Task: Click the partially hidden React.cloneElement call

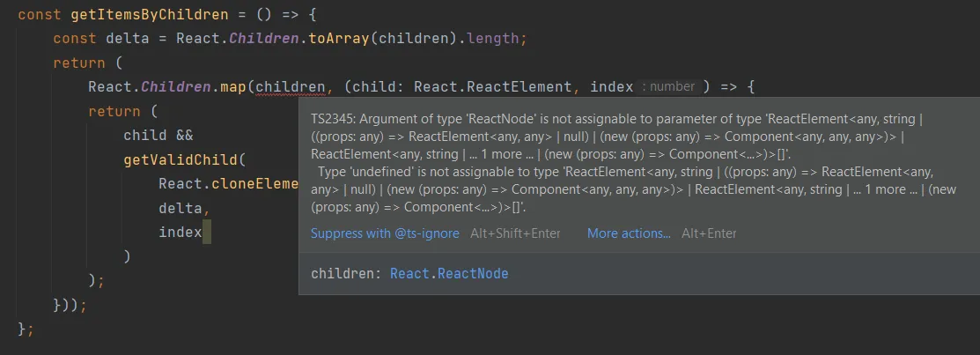Action: [228, 183]
